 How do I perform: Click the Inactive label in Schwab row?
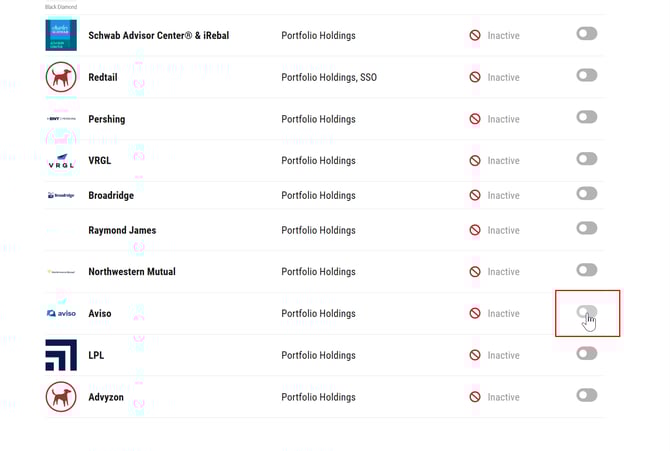(503, 35)
